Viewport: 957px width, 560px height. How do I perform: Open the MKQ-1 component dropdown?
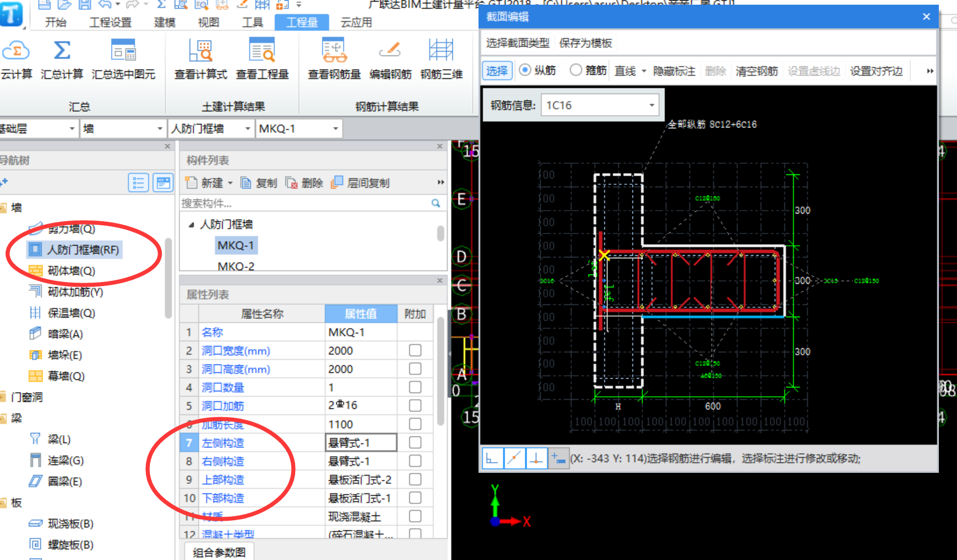[336, 128]
